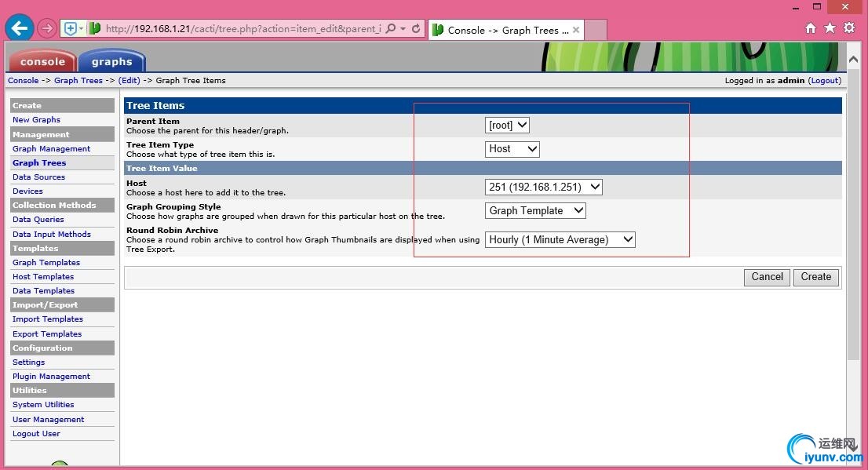Click the address bar URL field
The image size is (868, 470).
[x=243, y=29]
